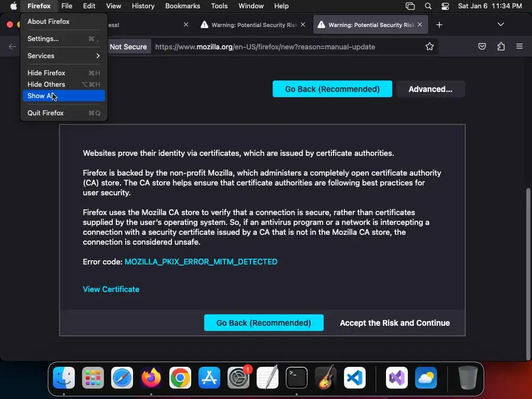
Task: Open the Help menu
Action: coord(281,6)
